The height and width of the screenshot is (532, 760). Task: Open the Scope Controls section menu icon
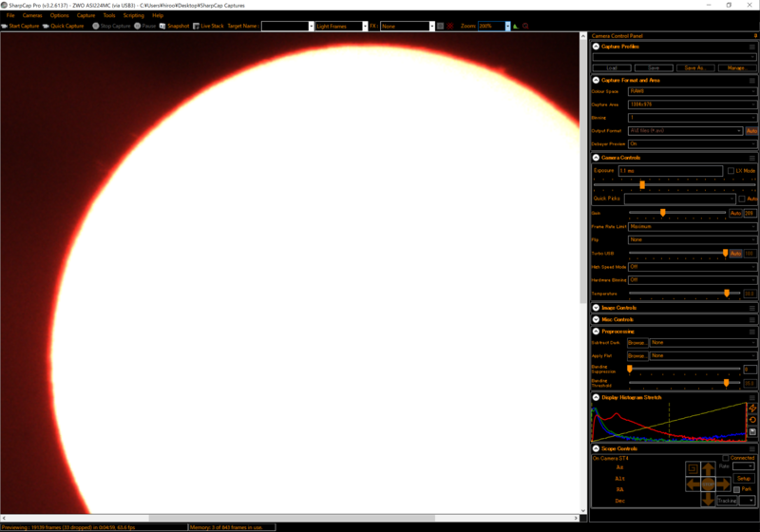pyautogui.click(x=752, y=449)
